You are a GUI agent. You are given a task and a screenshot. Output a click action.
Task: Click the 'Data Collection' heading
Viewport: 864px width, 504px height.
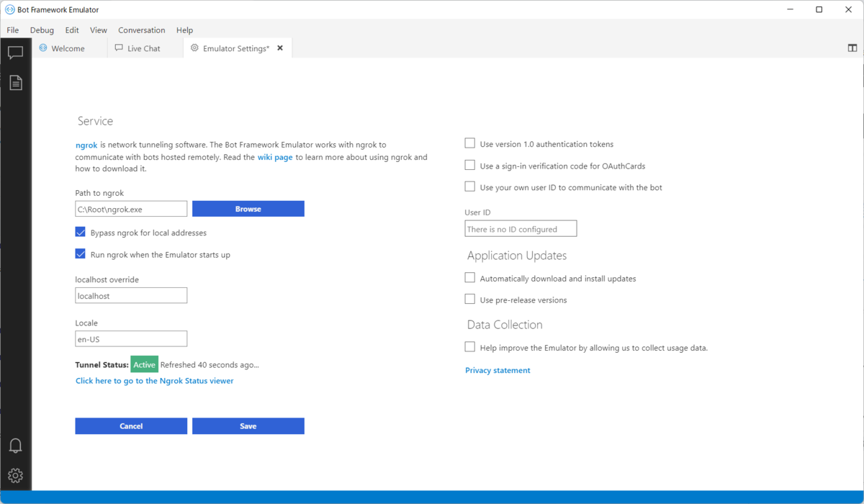(x=505, y=325)
